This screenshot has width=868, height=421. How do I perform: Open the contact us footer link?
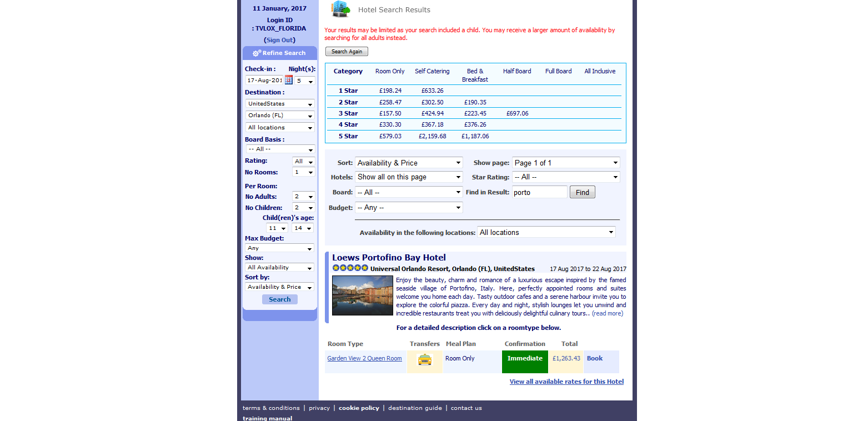coord(466,408)
